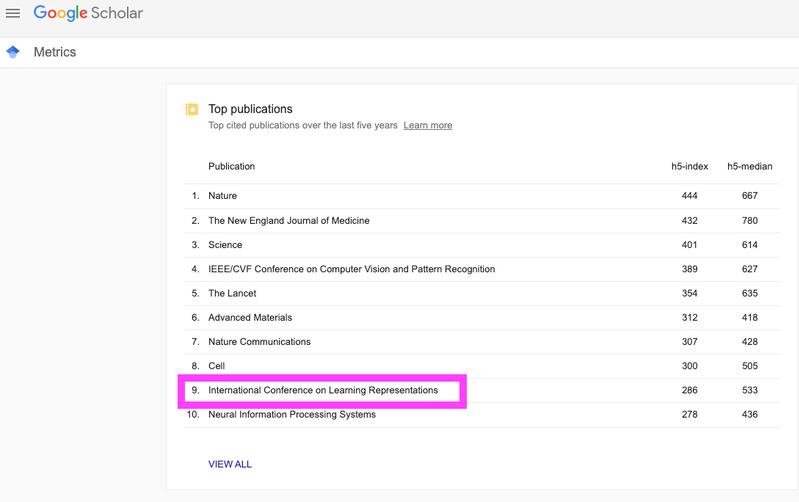Click Nature's h5-index value 444
The height and width of the screenshot is (502, 799).
(x=689, y=196)
